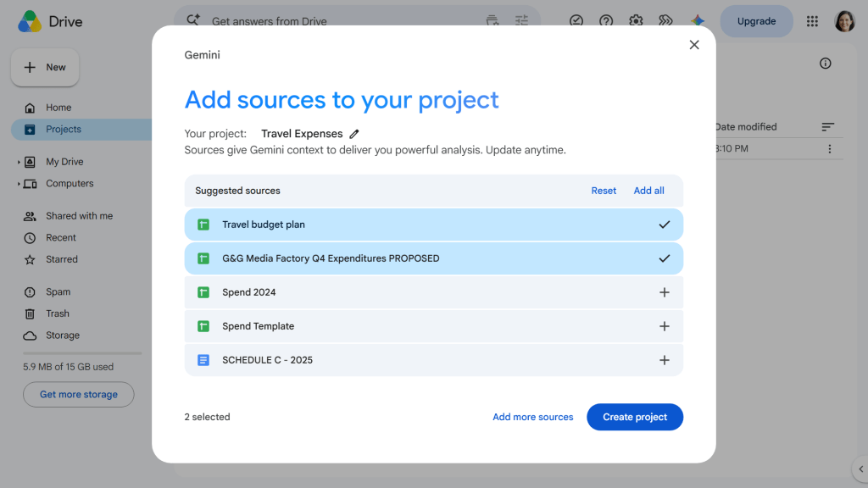The image size is (868, 488).
Task: Click Add more sources link
Action: pos(532,417)
